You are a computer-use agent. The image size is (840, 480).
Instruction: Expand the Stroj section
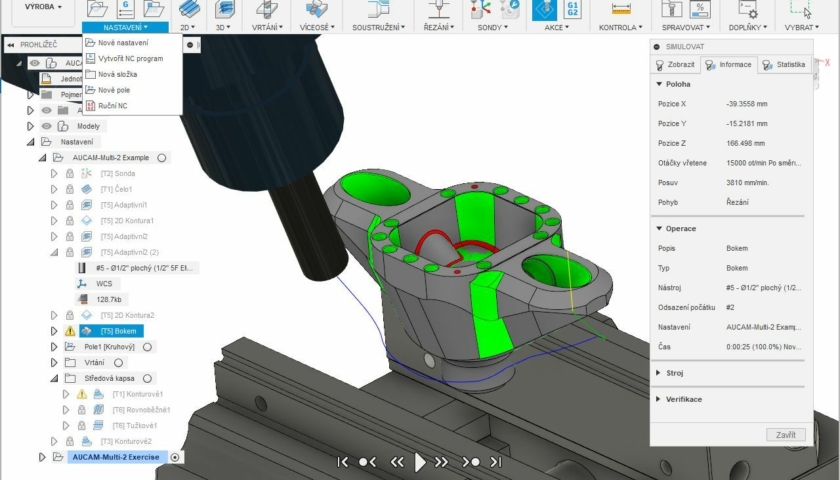657,373
